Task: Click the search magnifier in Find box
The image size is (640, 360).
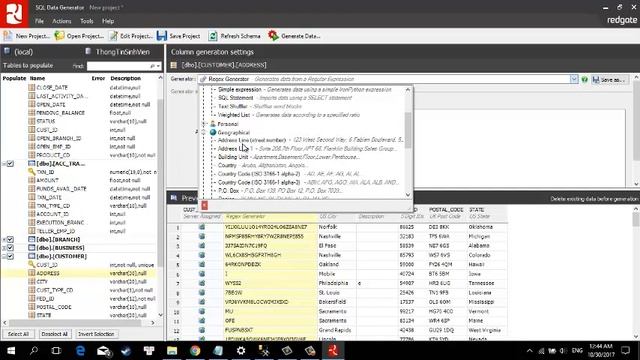Action: 152,66
